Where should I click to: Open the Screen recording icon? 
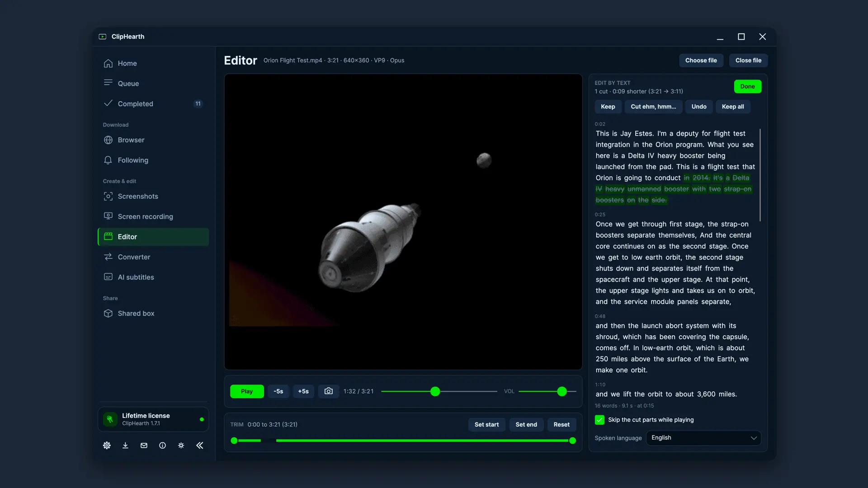(x=108, y=216)
